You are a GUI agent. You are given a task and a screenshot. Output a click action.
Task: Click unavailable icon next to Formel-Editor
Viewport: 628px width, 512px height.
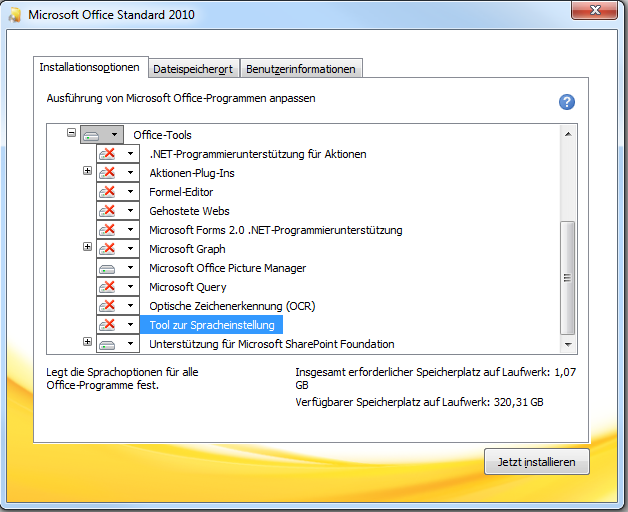108,192
